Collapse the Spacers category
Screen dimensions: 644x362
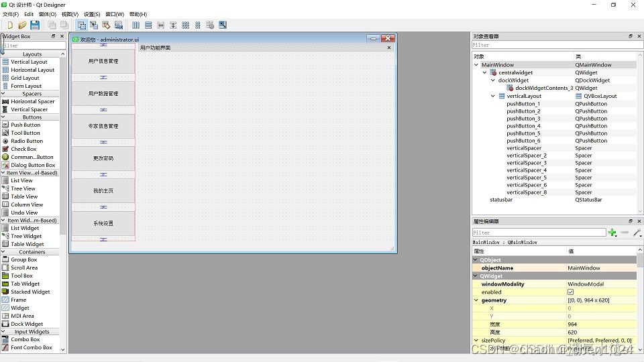[3, 94]
